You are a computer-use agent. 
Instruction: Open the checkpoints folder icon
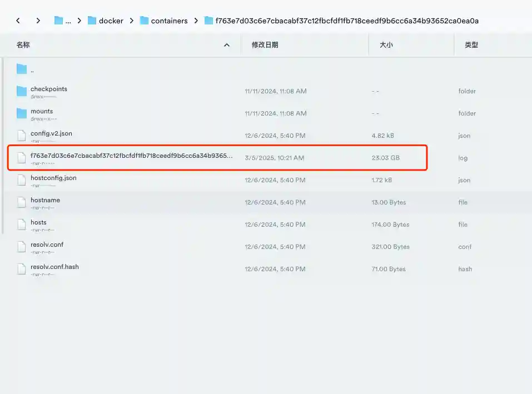click(x=22, y=91)
